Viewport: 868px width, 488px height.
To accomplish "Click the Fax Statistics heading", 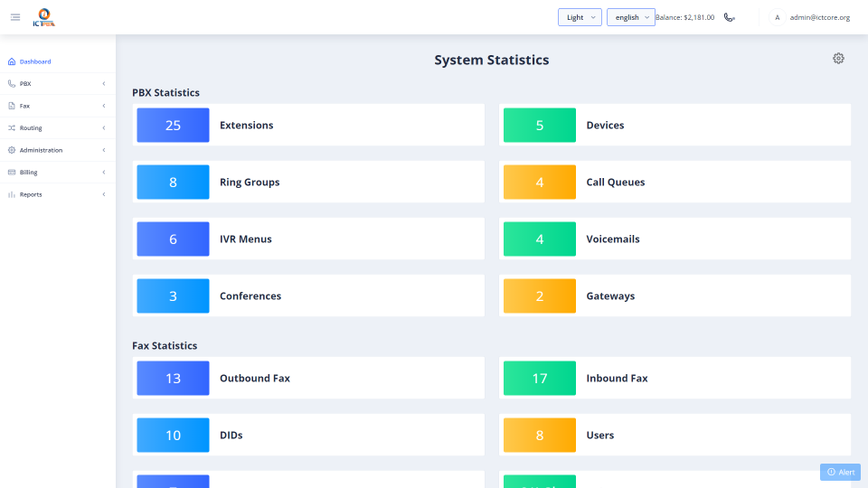I will coord(165,345).
